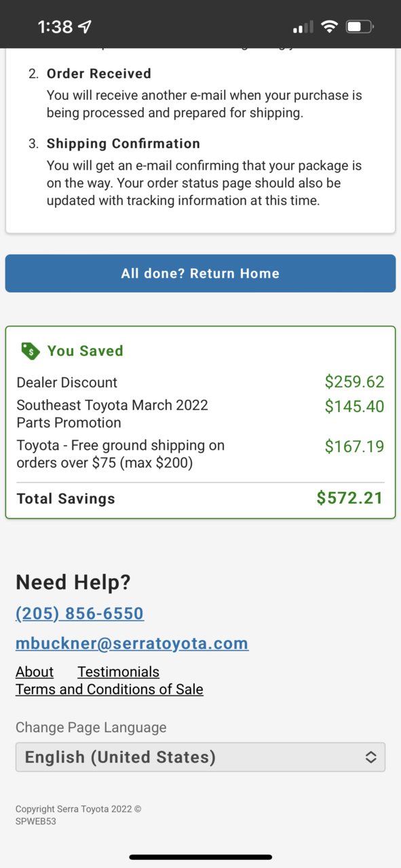Call the (205) 856-6550 phone link
Viewport: 401px width, 868px height.
[x=79, y=614]
